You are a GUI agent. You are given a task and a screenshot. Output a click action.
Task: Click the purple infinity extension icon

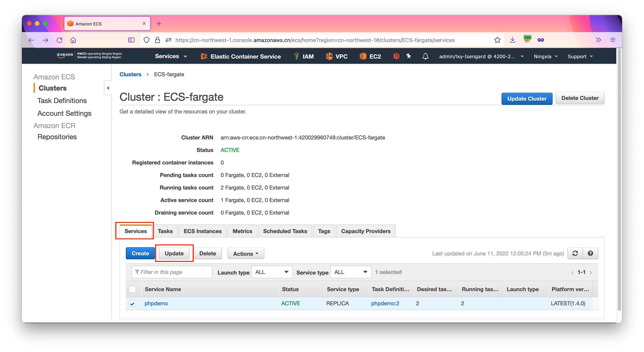540,40
